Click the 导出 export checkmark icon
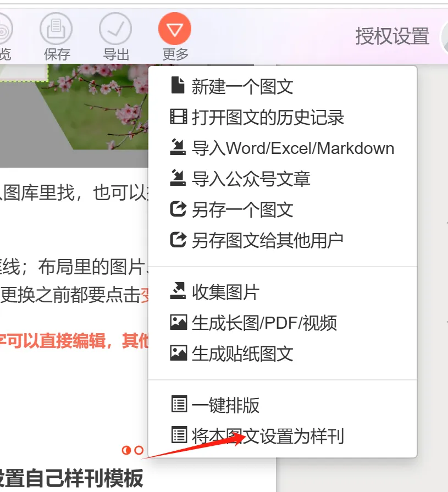448x492 pixels. click(x=115, y=29)
